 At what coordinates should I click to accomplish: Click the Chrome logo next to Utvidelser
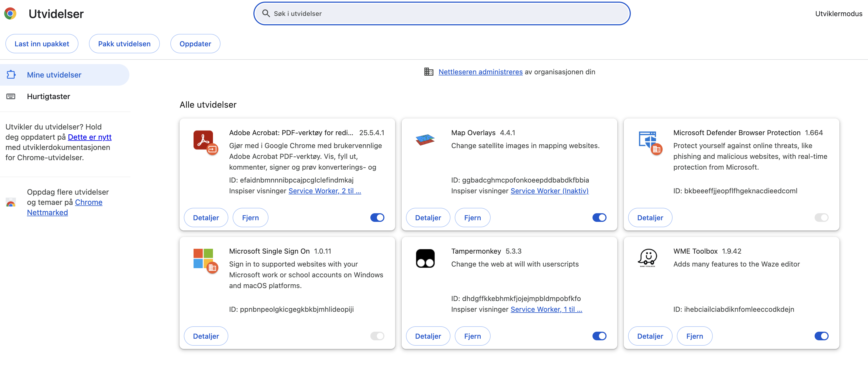[x=10, y=13]
